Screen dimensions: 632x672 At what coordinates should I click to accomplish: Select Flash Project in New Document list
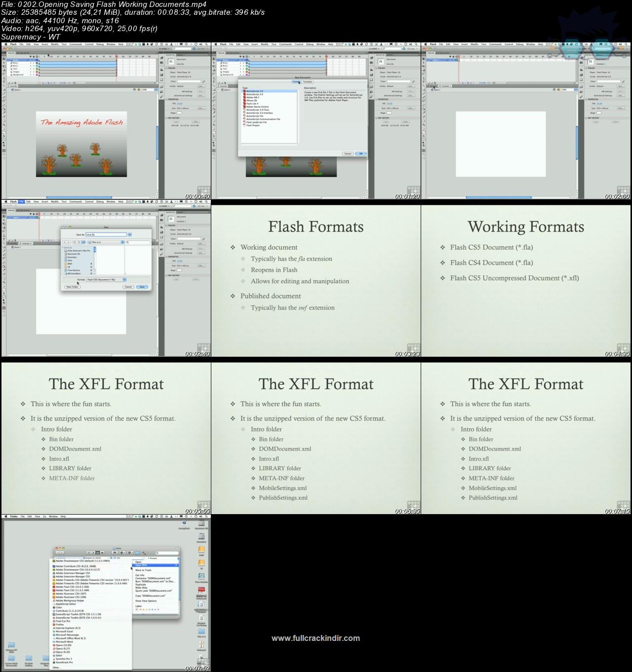(x=269, y=125)
